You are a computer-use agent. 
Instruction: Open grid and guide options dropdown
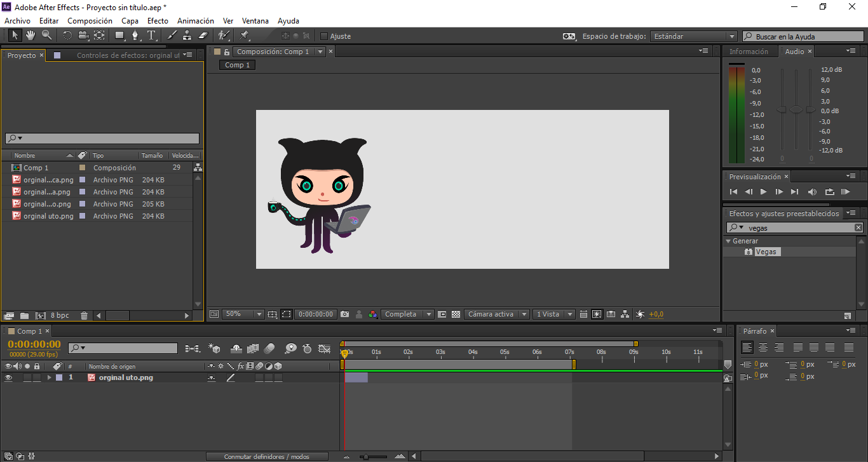pos(273,314)
